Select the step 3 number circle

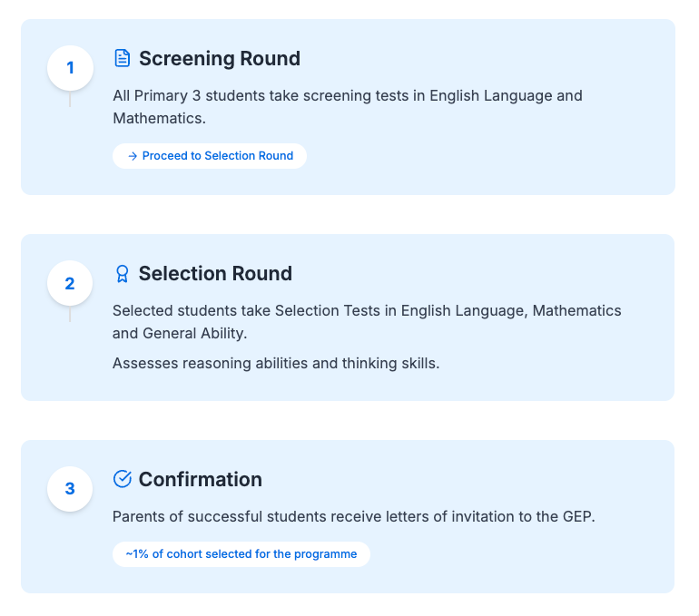[70, 489]
